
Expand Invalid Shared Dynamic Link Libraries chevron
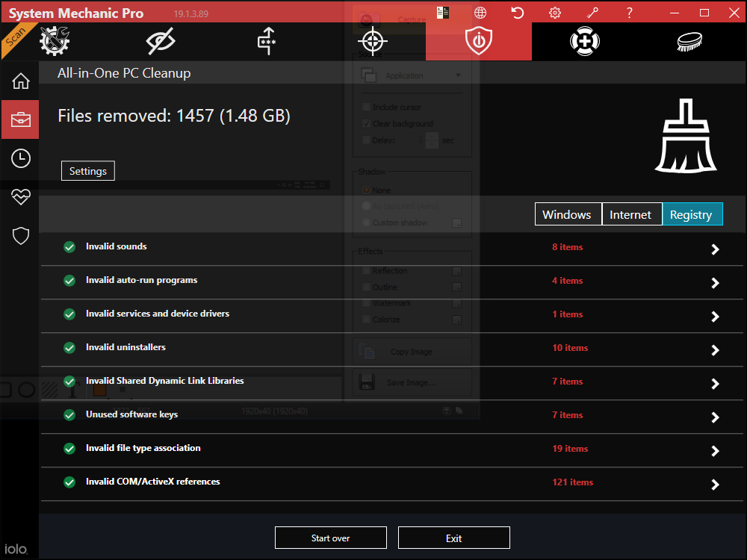pyautogui.click(x=715, y=384)
